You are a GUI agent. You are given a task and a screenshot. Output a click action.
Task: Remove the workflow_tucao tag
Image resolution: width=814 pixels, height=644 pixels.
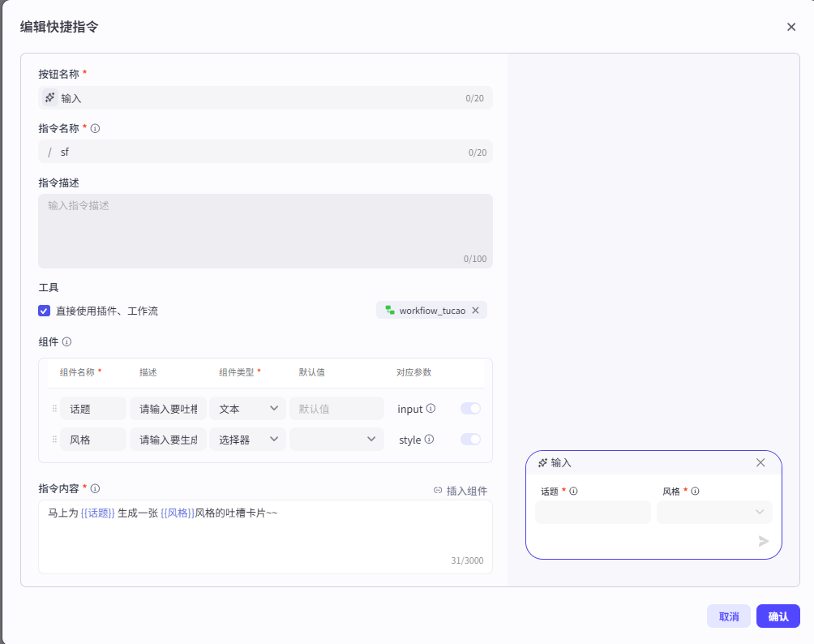(476, 310)
